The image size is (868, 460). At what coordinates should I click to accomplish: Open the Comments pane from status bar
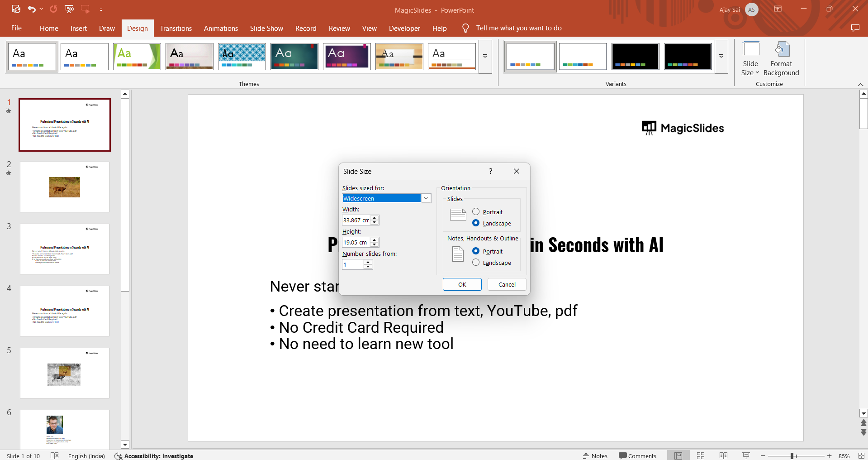pyautogui.click(x=637, y=456)
